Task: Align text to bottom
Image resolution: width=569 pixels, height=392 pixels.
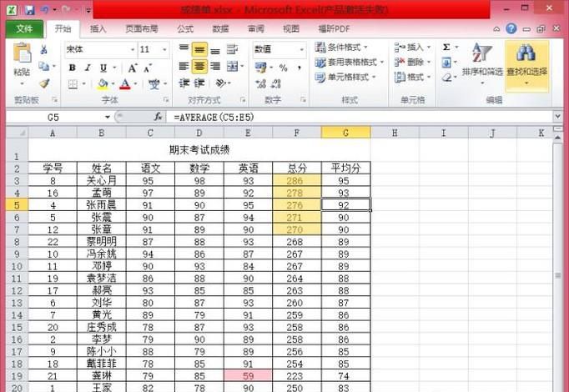Action: point(215,49)
